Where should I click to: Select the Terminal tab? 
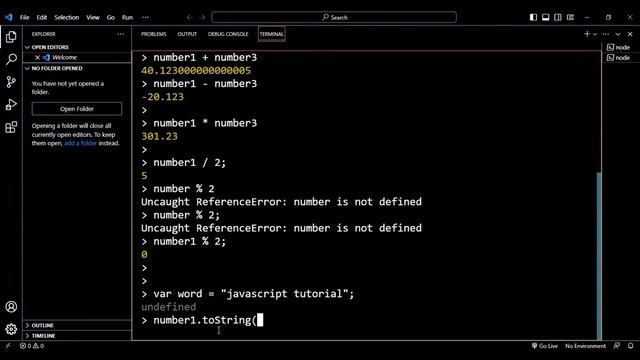click(x=271, y=34)
